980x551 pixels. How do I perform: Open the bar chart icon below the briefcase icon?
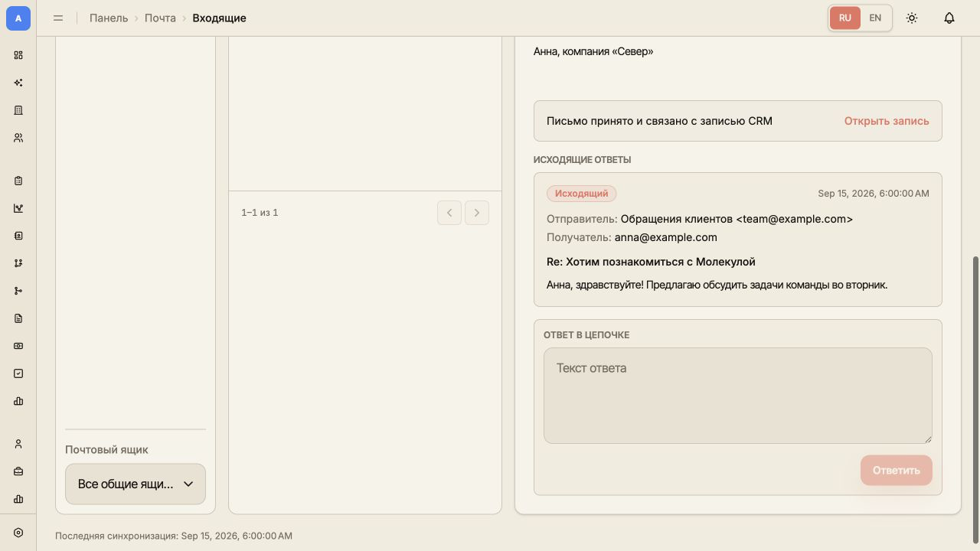click(18, 499)
